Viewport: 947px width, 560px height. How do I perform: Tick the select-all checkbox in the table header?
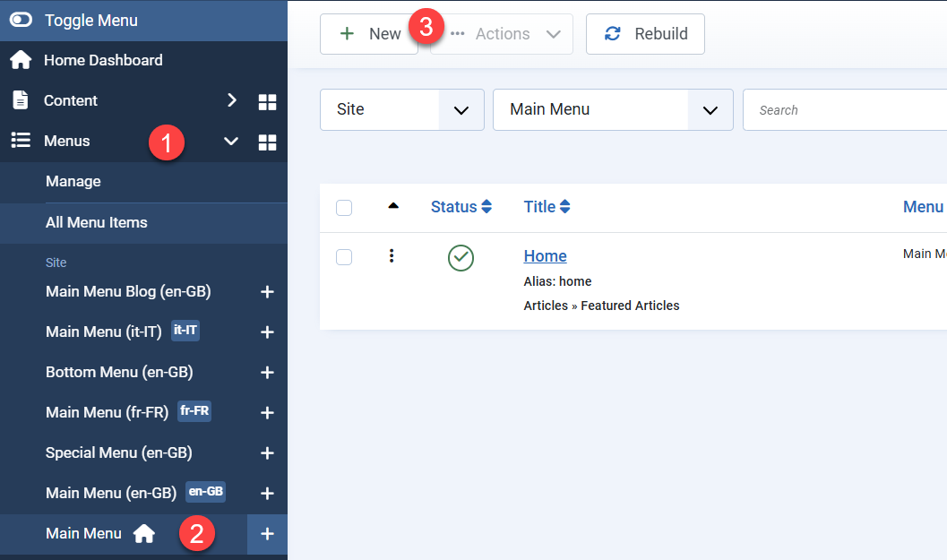click(343, 207)
